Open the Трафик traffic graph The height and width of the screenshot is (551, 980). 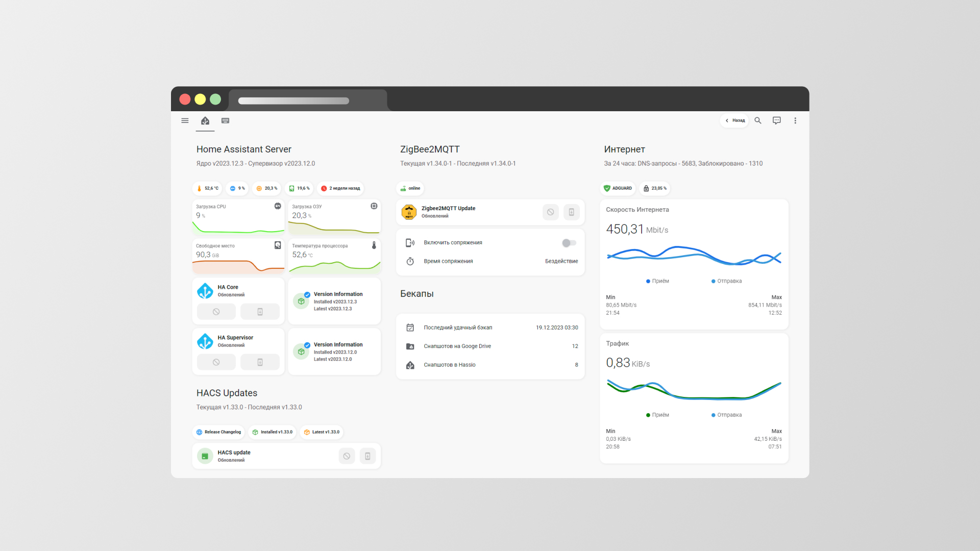point(694,390)
